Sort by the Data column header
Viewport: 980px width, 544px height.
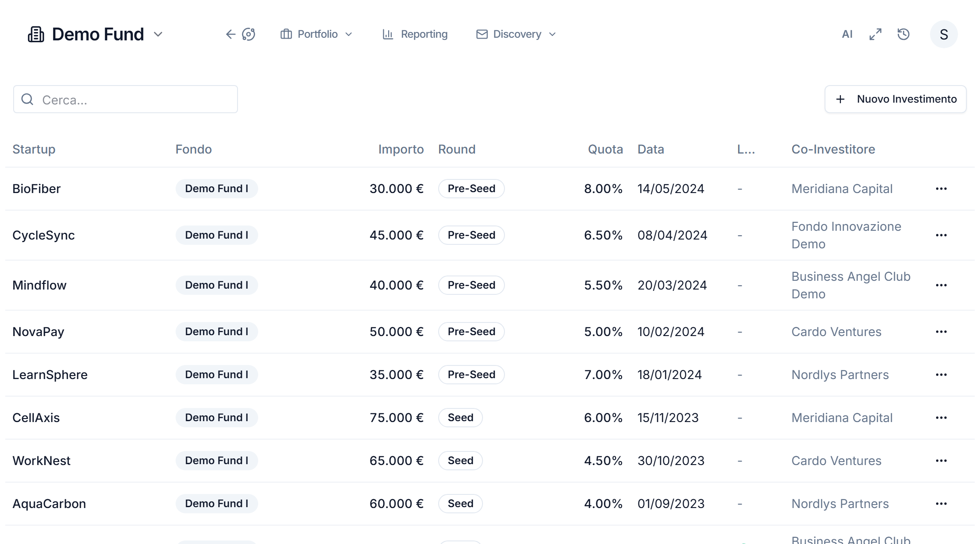651,149
